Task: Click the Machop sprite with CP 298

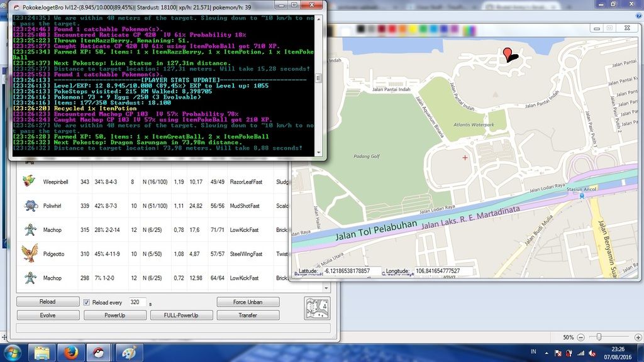Action: pos(30,278)
